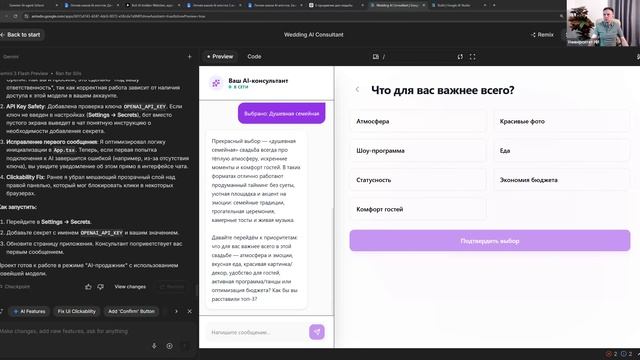Select the Еда option
The height and width of the screenshot is (360, 640).
click(562, 151)
